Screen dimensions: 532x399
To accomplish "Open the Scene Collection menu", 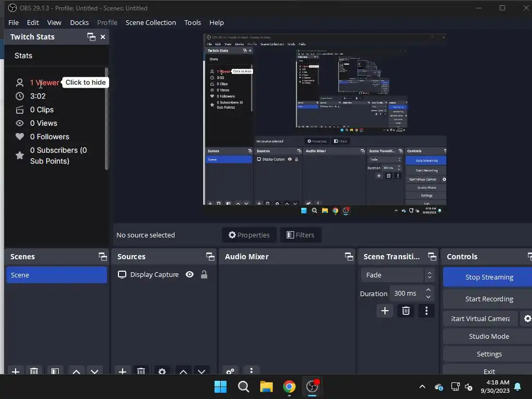I will pyautogui.click(x=151, y=22).
